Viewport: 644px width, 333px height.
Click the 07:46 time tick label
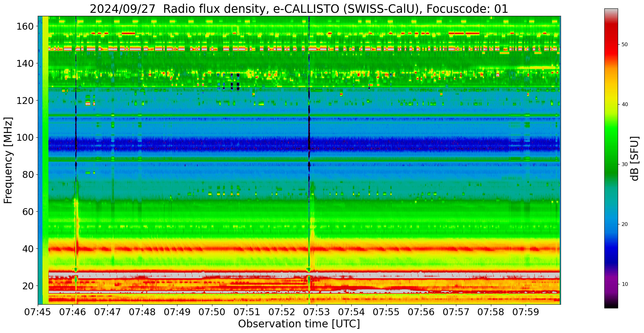(x=73, y=312)
